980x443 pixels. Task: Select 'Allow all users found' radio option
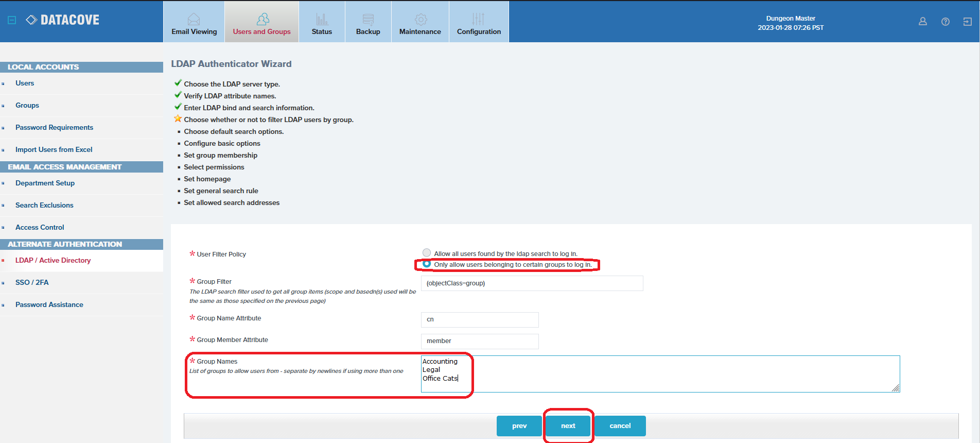click(x=427, y=253)
